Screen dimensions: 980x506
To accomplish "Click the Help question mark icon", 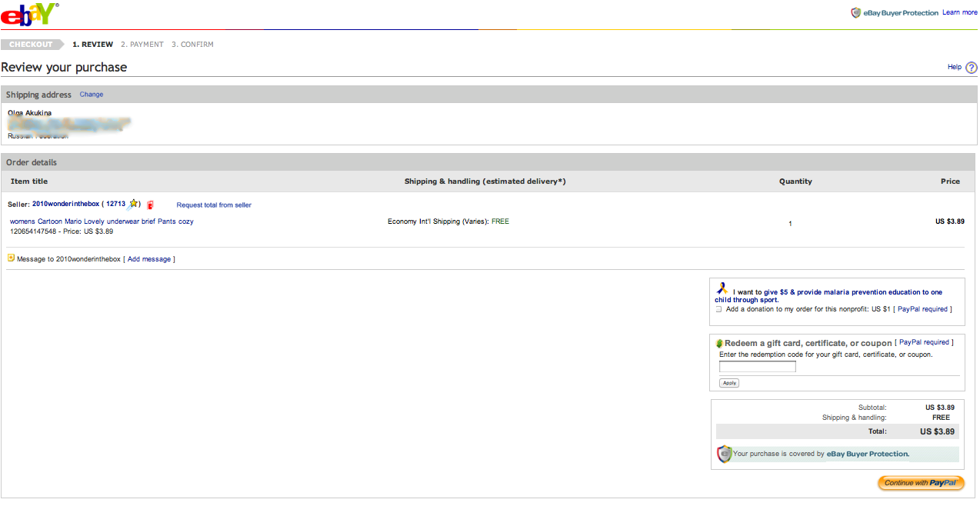I will tap(971, 68).
